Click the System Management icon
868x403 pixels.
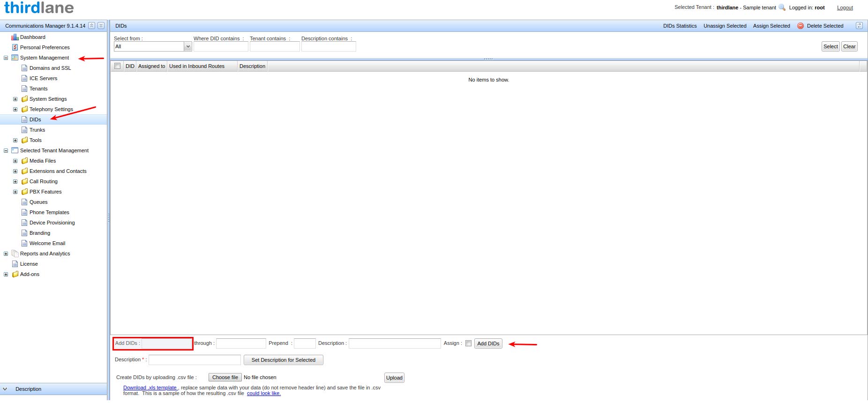pyautogui.click(x=15, y=58)
